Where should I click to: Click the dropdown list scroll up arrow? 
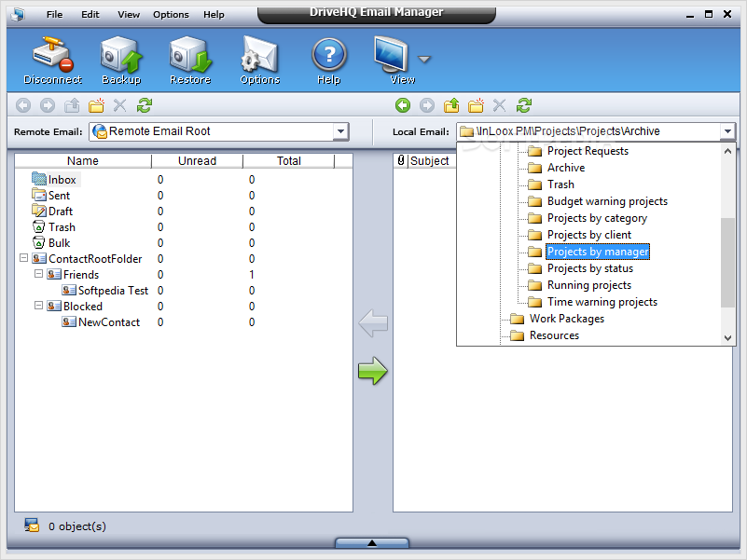pyautogui.click(x=727, y=151)
